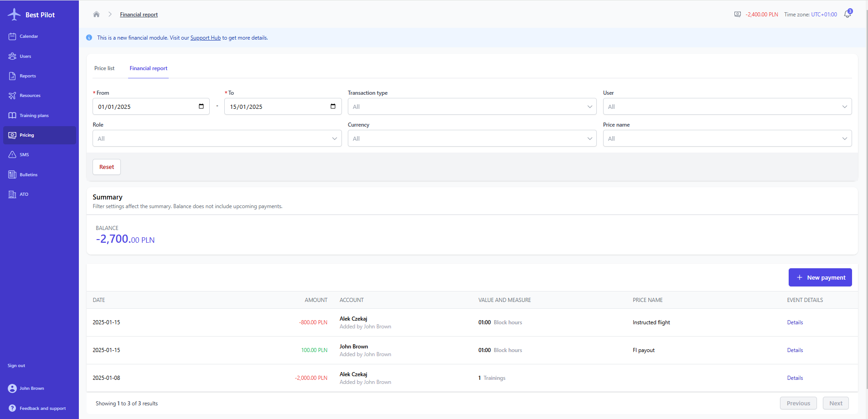The height and width of the screenshot is (419, 868).
Task: Click Instructed flight price name
Action: point(651,322)
